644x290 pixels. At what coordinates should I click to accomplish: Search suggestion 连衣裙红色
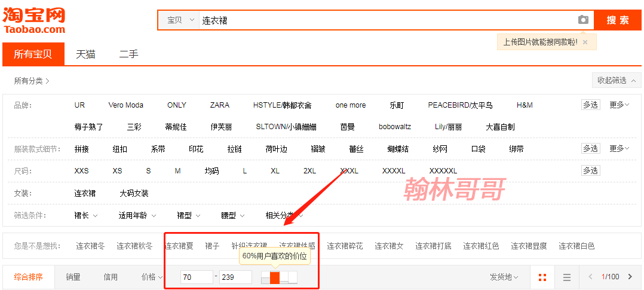pyautogui.click(x=481, y=246)
